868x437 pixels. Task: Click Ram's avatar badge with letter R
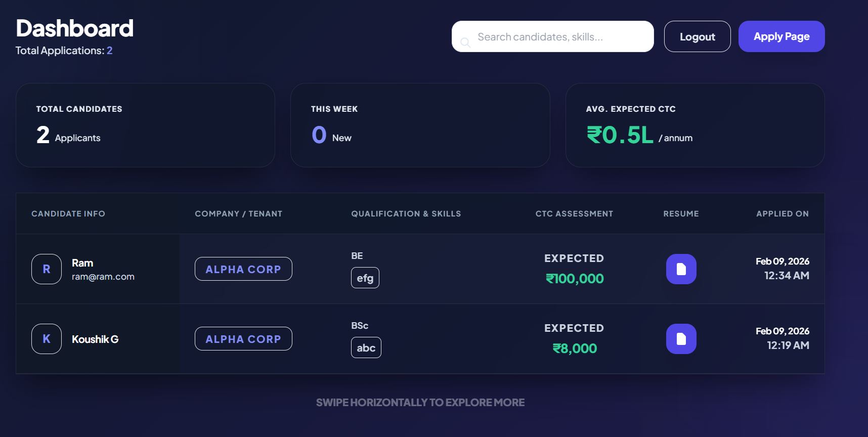(47, 269)
